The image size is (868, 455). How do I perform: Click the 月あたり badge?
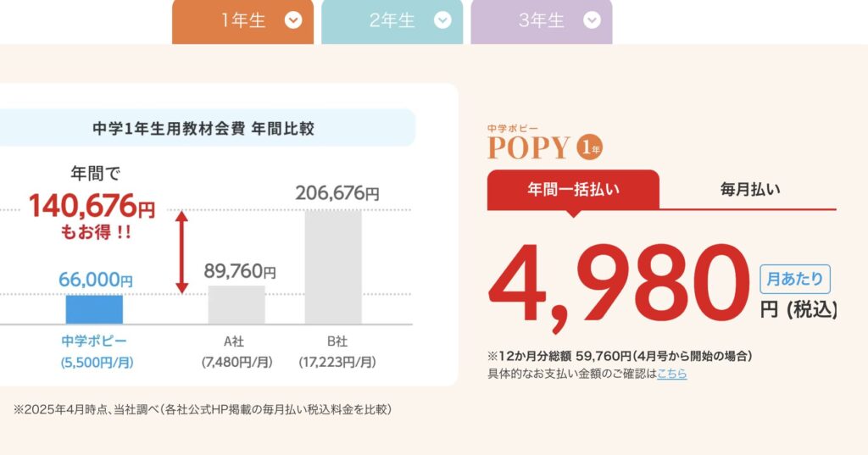[795, 278]
